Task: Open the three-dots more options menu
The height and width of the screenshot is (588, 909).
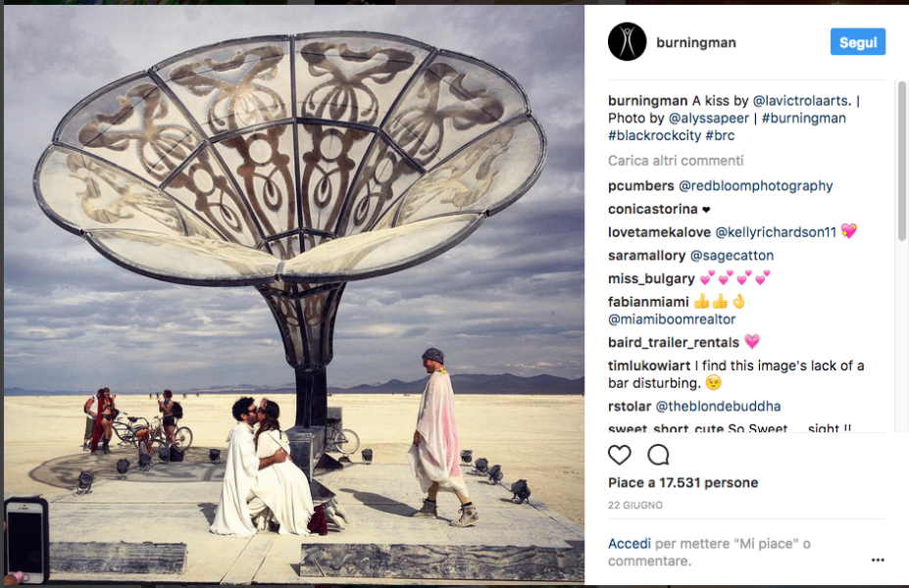Action: click(878, 560)
